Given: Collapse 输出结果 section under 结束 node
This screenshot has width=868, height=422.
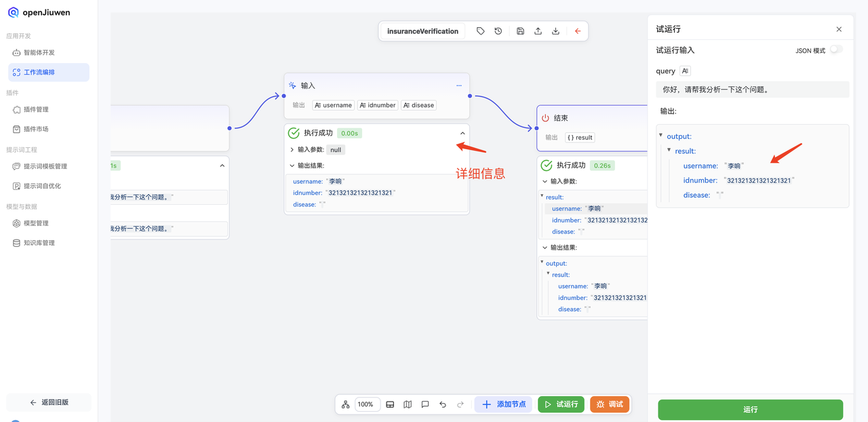Looking at the screenshot, I should [x=545, y=248].
